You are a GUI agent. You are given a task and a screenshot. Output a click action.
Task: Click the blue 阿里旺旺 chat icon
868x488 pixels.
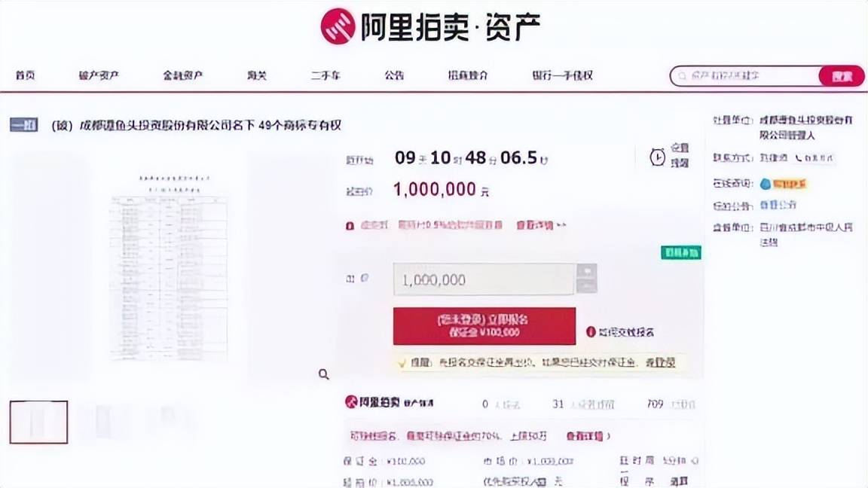(766, 184)
